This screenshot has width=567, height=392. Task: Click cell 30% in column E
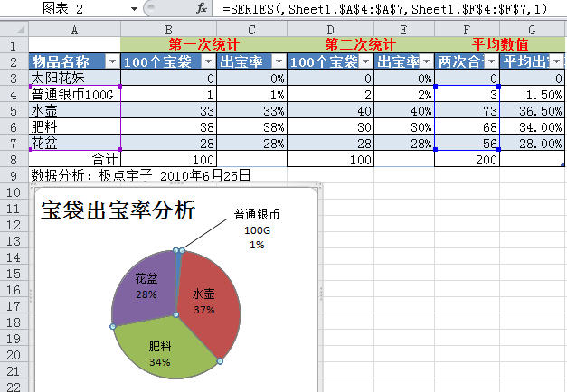pos(404,126)
